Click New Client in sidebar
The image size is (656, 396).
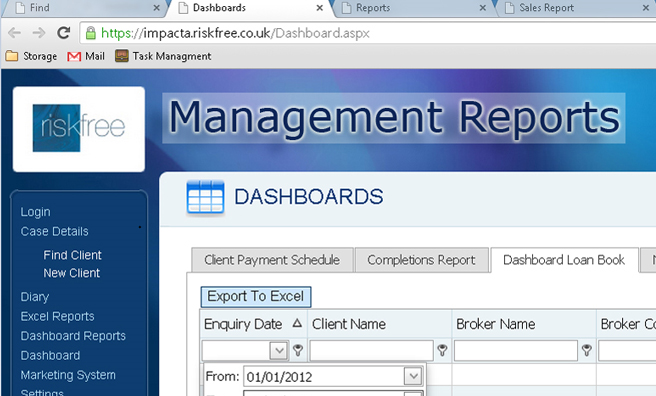72,273
